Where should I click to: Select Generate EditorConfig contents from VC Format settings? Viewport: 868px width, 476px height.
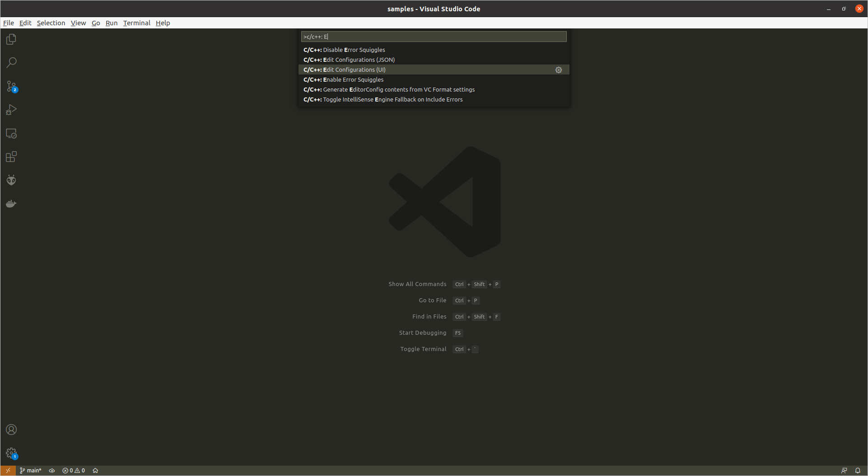(434, 90)
